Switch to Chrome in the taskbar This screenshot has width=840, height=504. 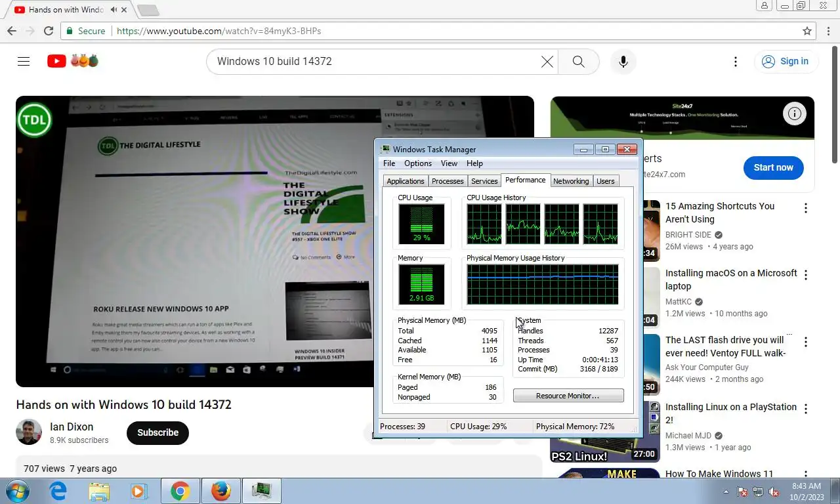click(180, 491)
